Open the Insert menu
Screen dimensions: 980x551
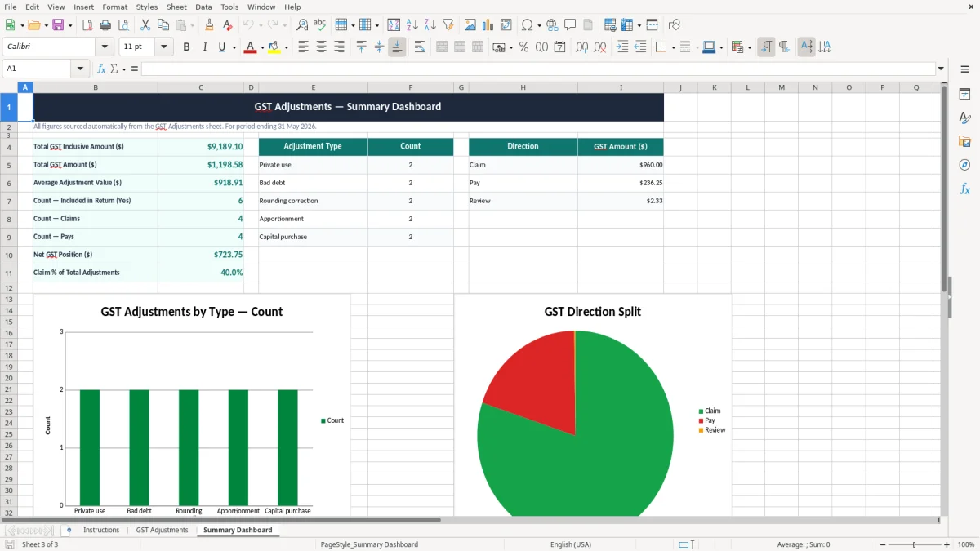[x=83, y=7]
